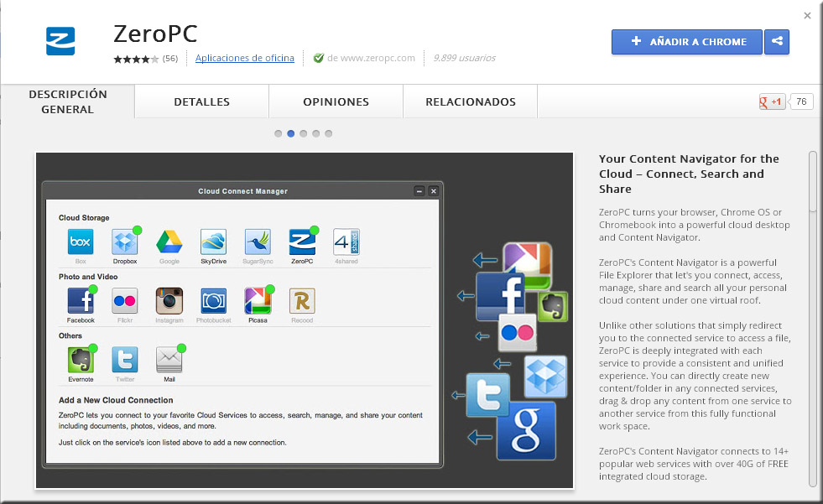
Task: Click the large Google tile in artwork
Action: click(527, 430)
